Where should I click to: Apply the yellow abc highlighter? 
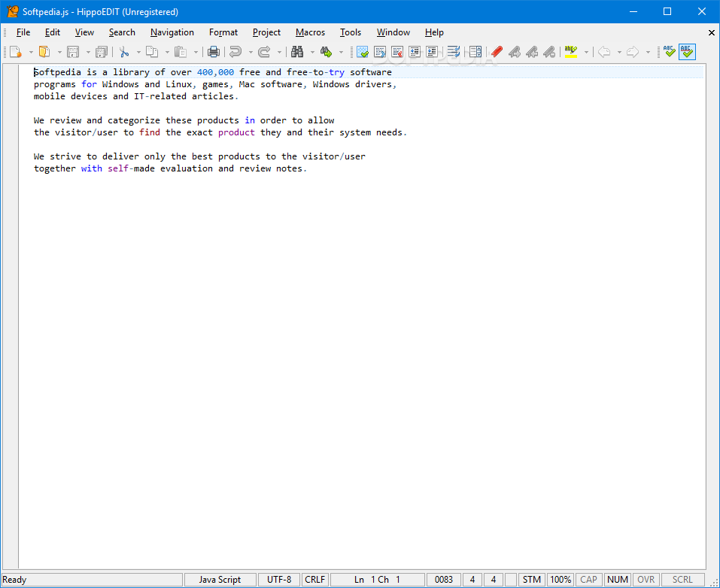571,52
